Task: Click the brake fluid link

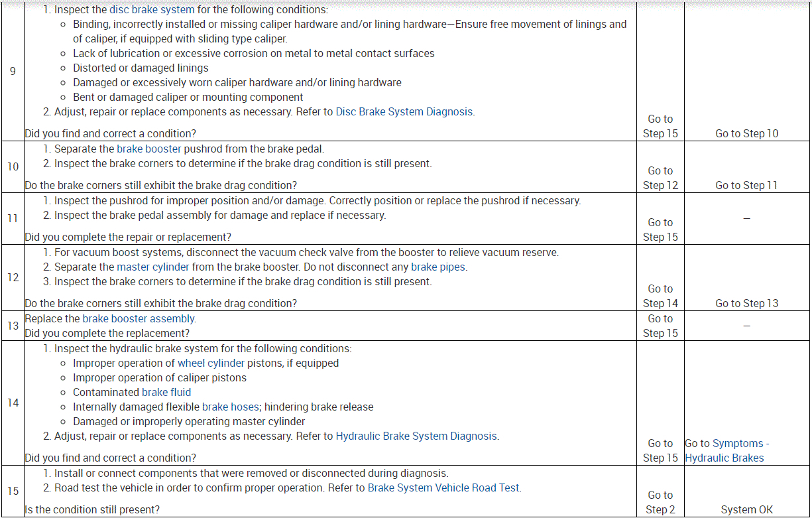Action: 166,393
